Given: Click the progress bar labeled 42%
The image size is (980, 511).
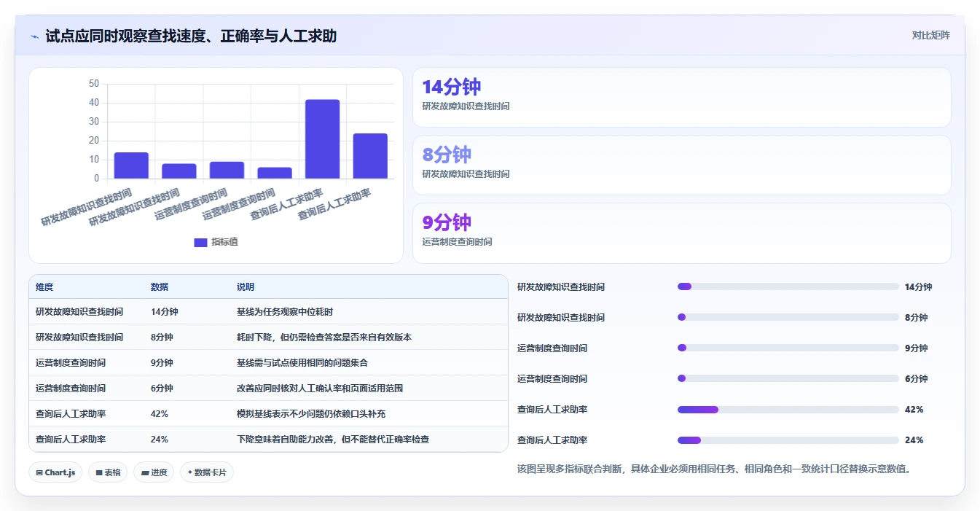Looking at the screenshot, I should coord(788,410).
